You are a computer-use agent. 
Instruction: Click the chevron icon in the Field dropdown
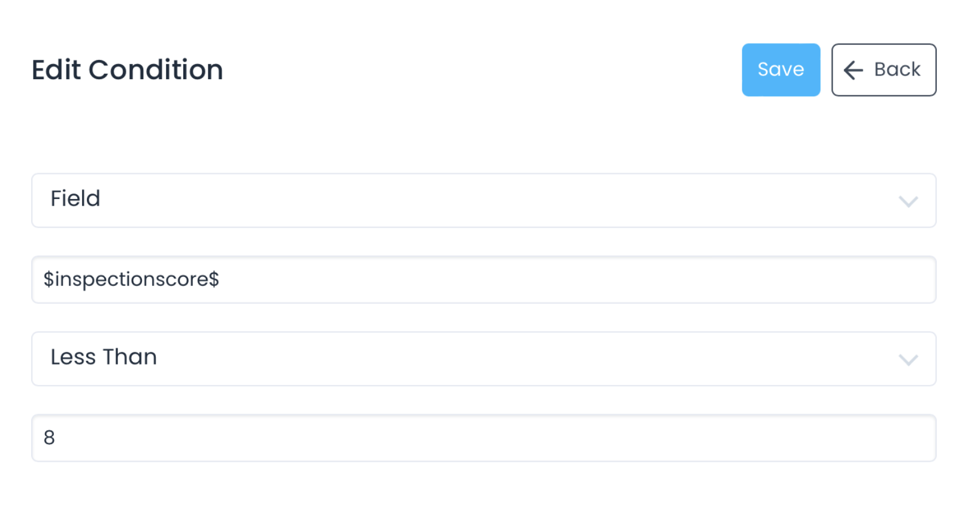coord(908,201)
